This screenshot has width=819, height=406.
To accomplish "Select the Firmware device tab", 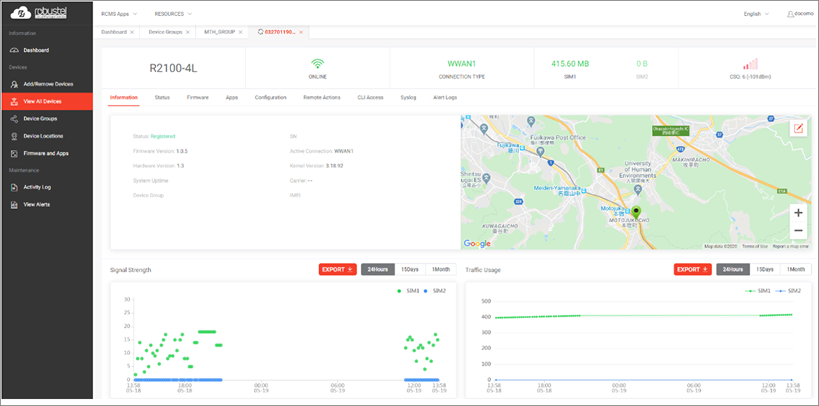I will (197, 97).
